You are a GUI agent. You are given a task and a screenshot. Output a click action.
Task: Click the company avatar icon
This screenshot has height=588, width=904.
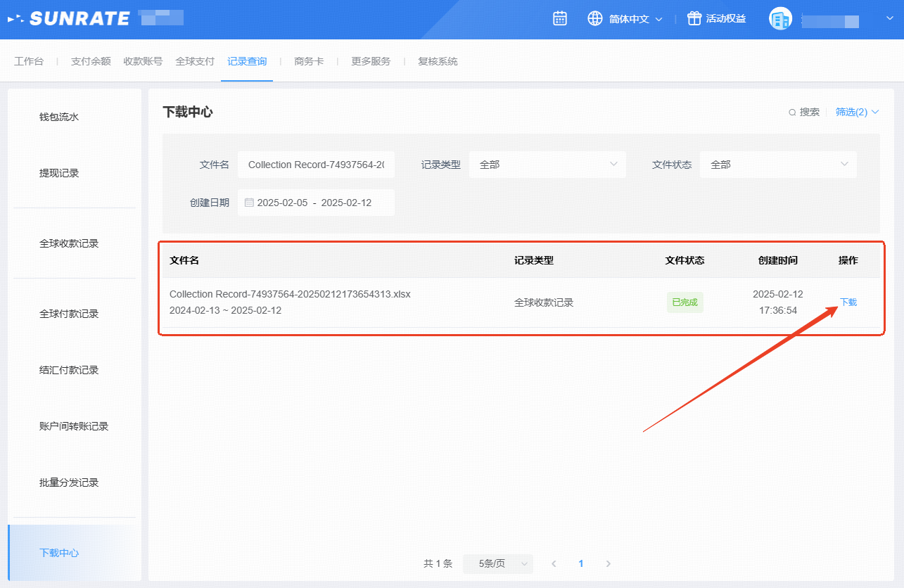[780, 19]
